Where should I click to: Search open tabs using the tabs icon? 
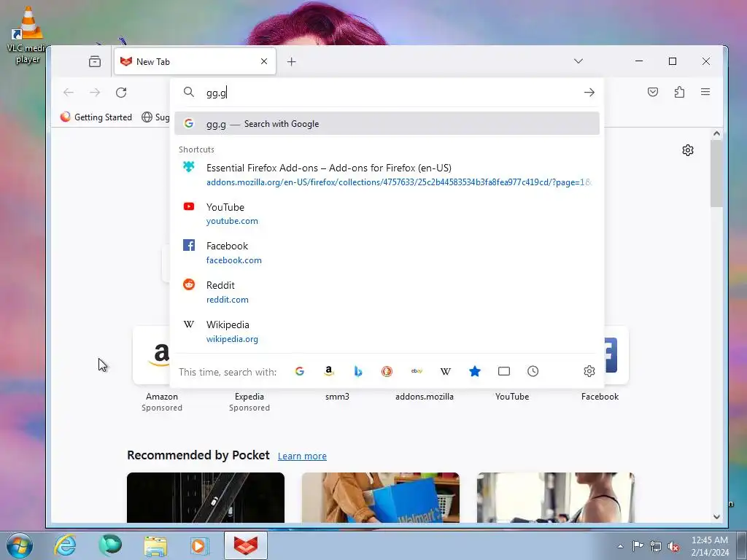(504, 371)
